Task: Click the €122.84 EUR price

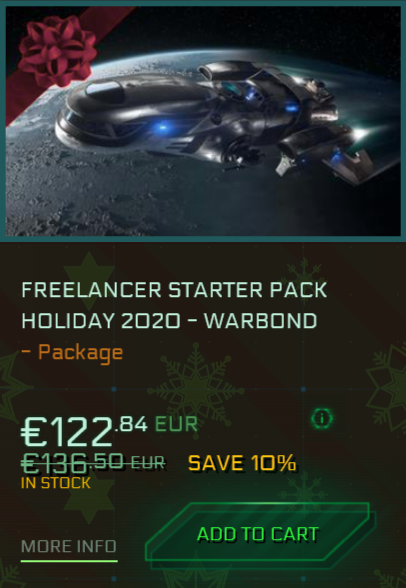Action: pyautogui.click(x=109, y=430)
